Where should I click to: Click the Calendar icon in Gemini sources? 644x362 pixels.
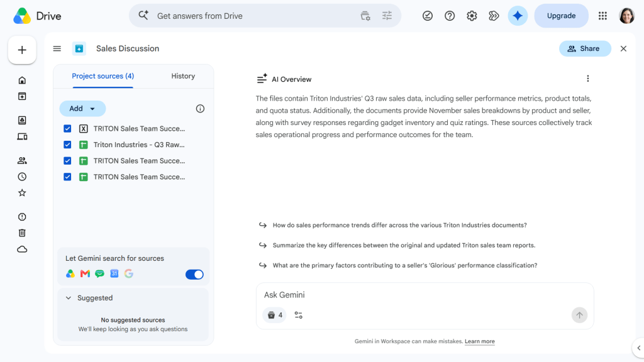[x=114, y=274]
